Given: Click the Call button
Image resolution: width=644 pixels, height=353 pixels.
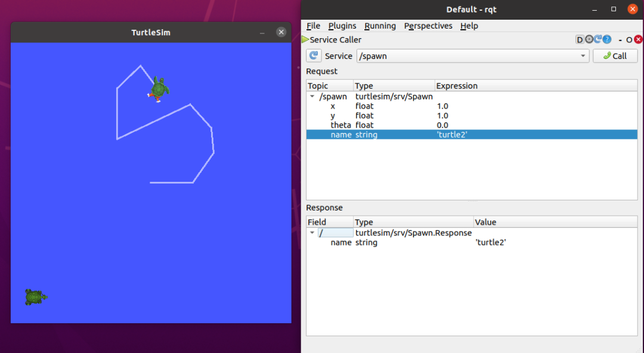Looking at the screenshot, I should tap(615, 56).
